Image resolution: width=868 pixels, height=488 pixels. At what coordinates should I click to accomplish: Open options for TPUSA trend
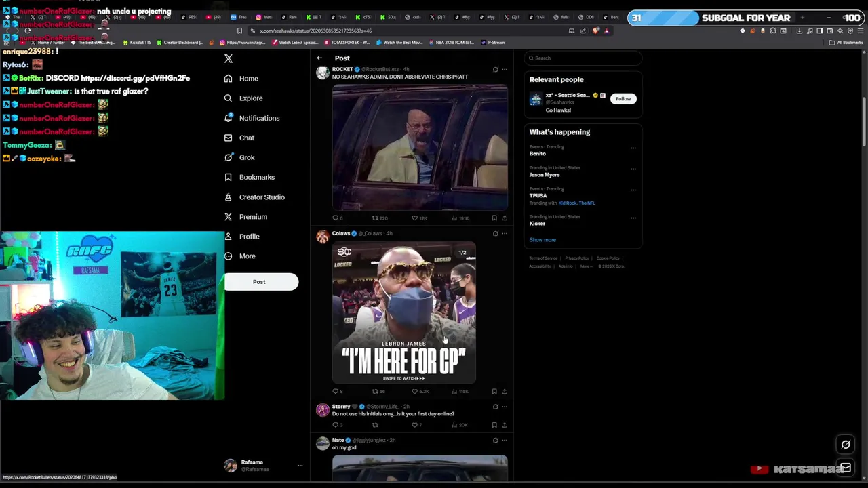633,190
